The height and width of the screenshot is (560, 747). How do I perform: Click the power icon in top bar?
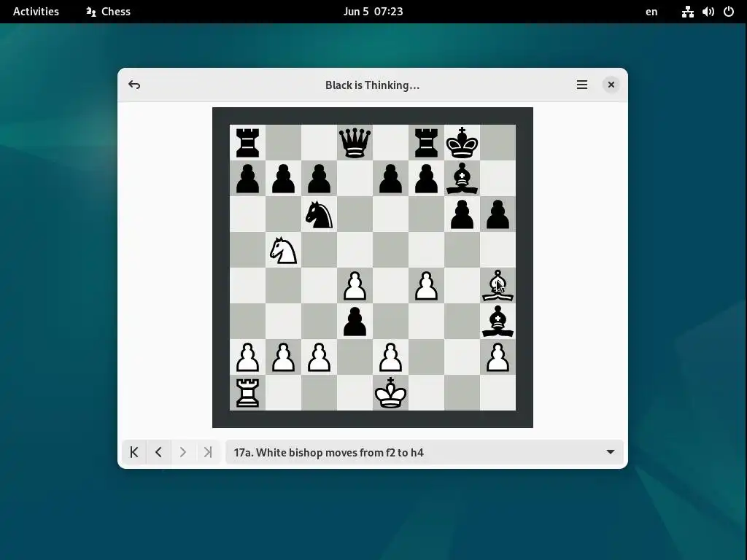pyautogui.click(x=729, y=12)
